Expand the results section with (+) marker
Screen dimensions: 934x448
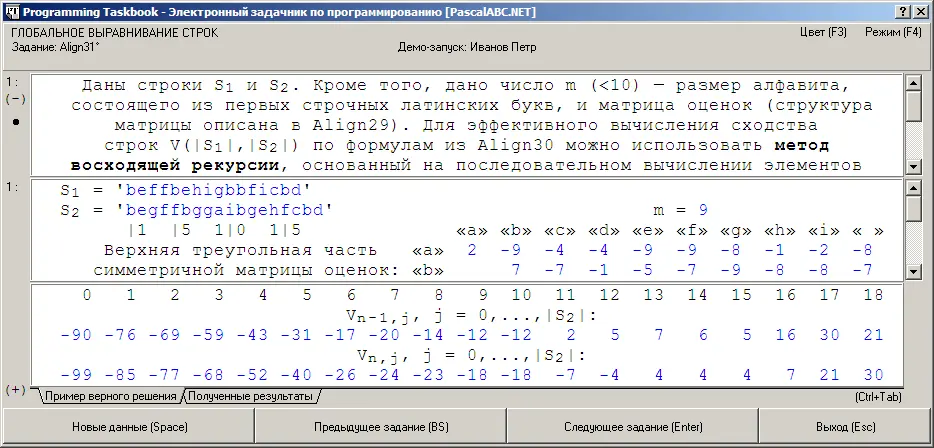[15, 389]
